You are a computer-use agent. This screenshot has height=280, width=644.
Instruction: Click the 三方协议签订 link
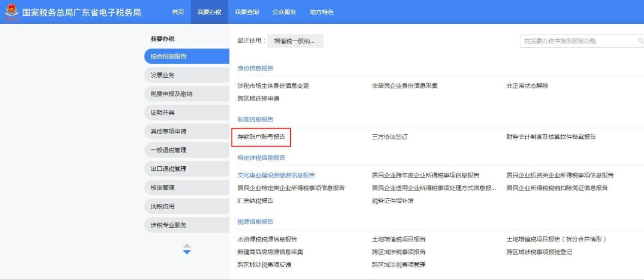(x=389, y=137)
